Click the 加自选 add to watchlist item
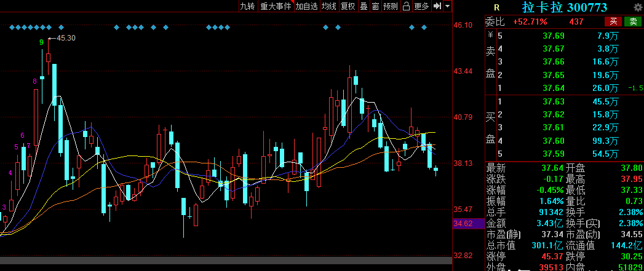The height and width of the screenshot is (271, 644). click(306, 6)
